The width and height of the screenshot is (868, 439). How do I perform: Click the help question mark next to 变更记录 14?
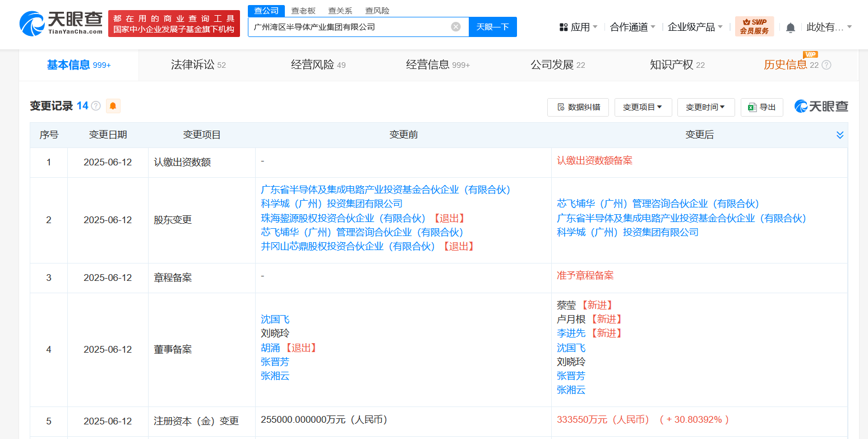(x=96, y=106)
